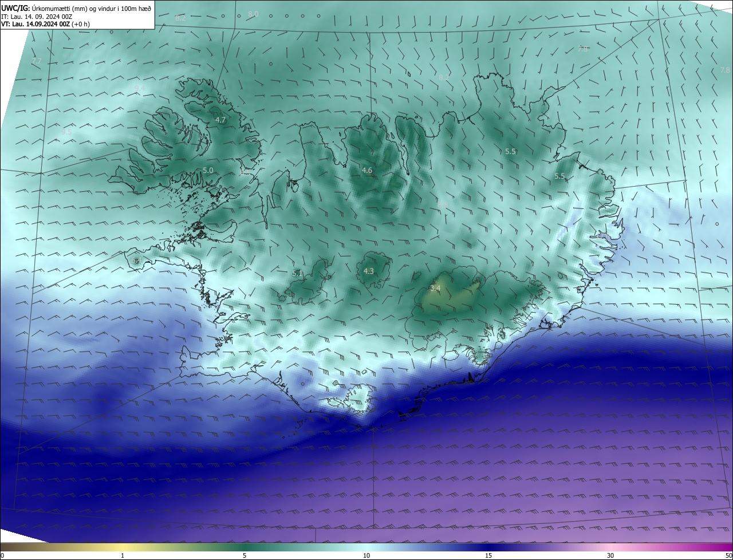Click the 4.7 value in the Westfjords

(220, 120)
